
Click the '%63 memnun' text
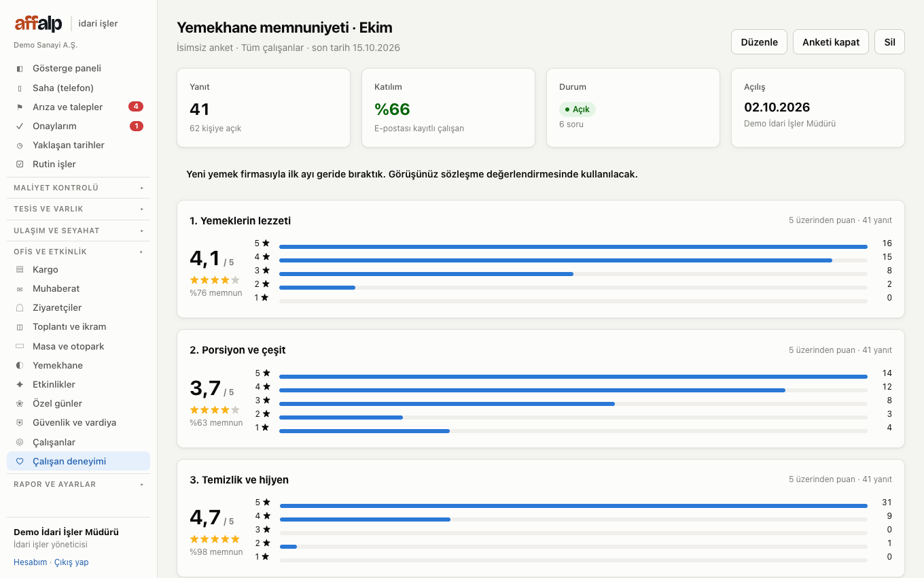(216, 423)
